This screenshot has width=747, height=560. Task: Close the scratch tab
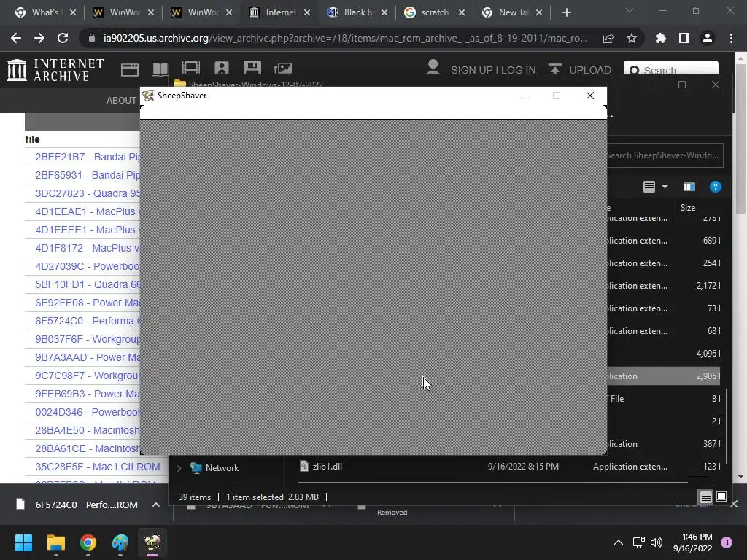pyautogui.click(x=462, y=12)
